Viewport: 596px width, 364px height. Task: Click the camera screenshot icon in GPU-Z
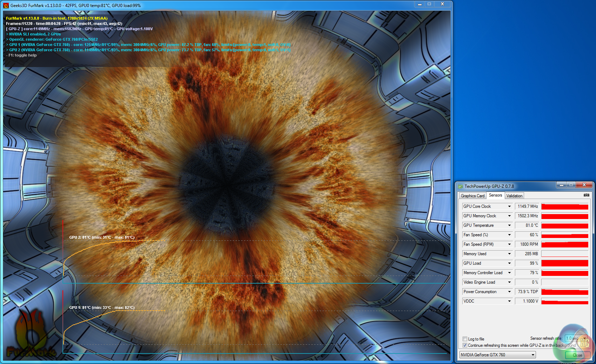pyautogui.click(x=586, y=195)
